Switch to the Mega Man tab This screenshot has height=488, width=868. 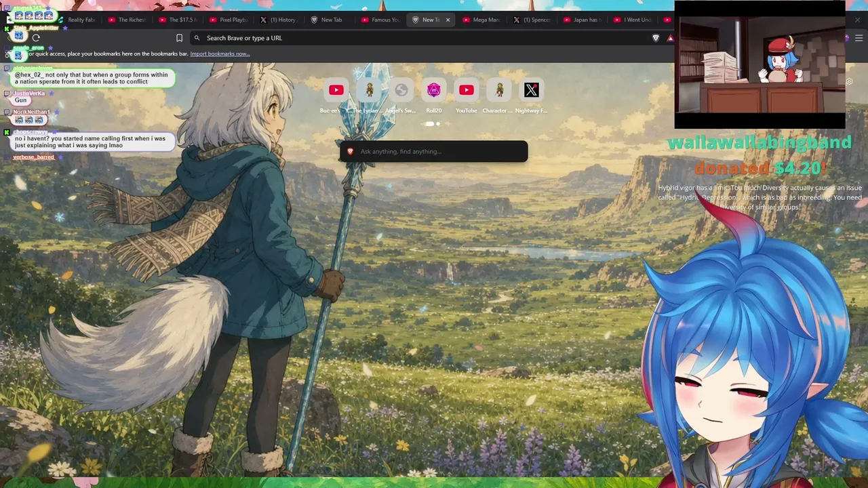(481, 20)
